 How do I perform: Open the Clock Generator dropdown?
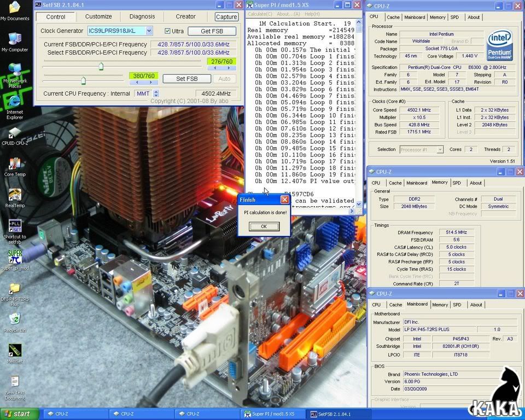pos(149,31)
